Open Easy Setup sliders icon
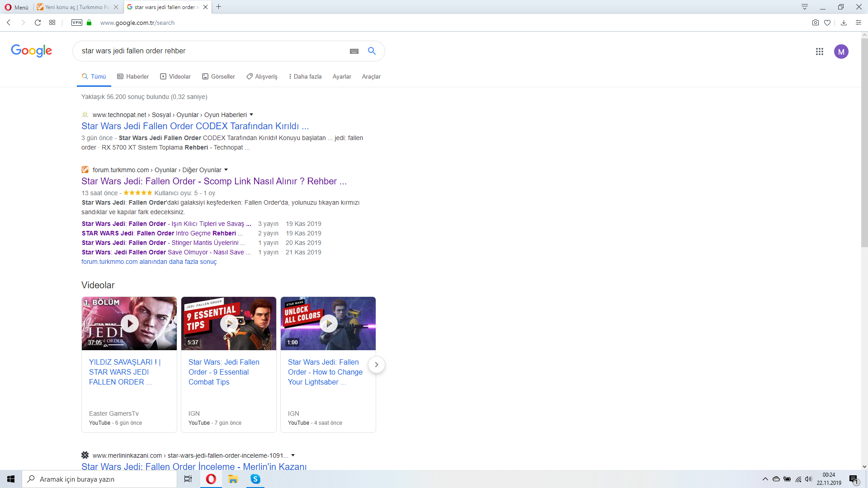 859,23
